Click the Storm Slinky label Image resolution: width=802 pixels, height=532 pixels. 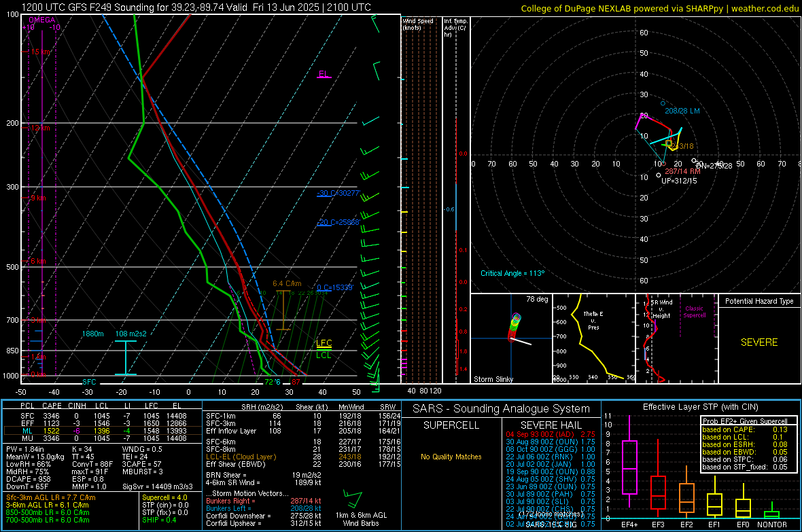pos(493,379)
